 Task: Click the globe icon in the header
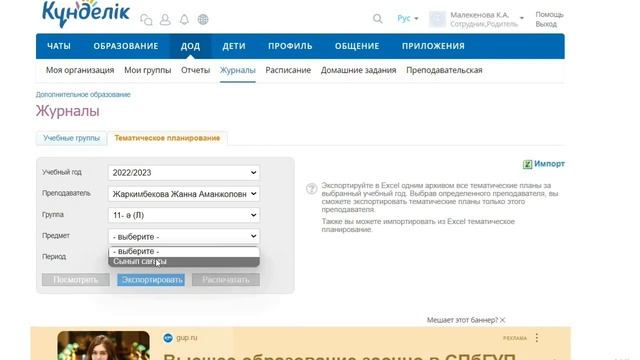point(203,19)
